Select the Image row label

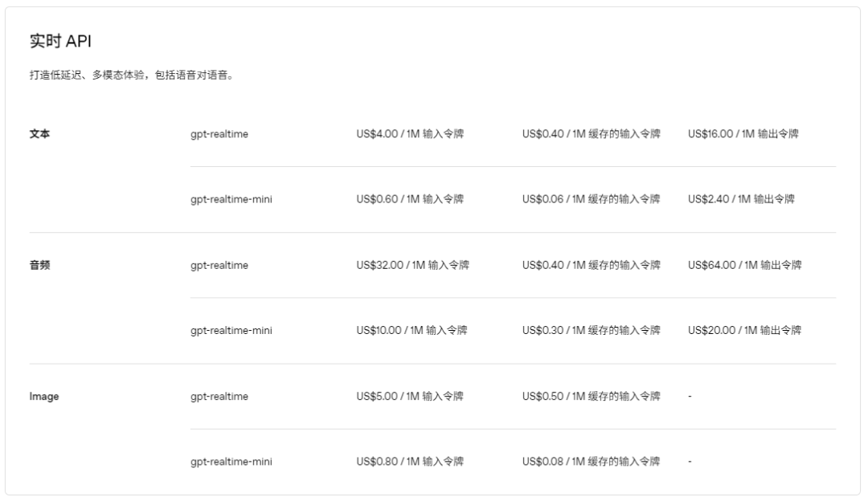pos(44,397)
